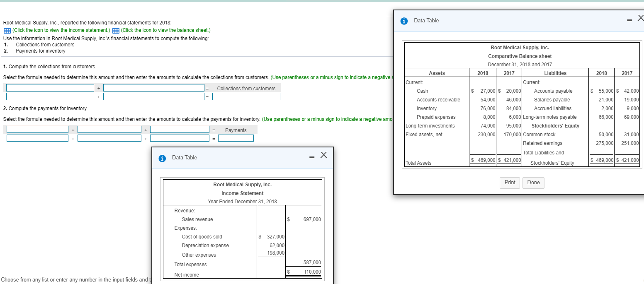Image resolution: width=644 pixels, height=284 pixels.
Task: Click Depreciation expense value 62,000
Action: point(277,245)
